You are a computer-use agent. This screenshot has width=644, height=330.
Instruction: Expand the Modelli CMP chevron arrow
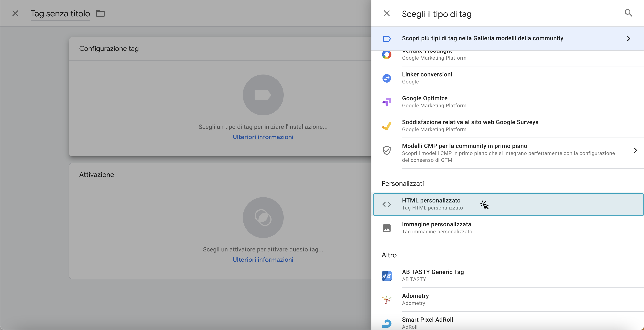(x=635, y=150)
